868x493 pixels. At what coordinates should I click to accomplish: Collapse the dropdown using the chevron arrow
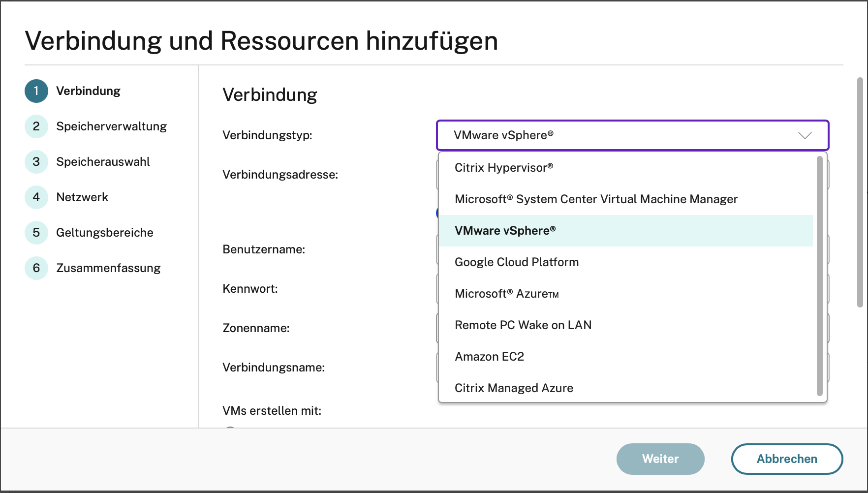tap(805, 135)
